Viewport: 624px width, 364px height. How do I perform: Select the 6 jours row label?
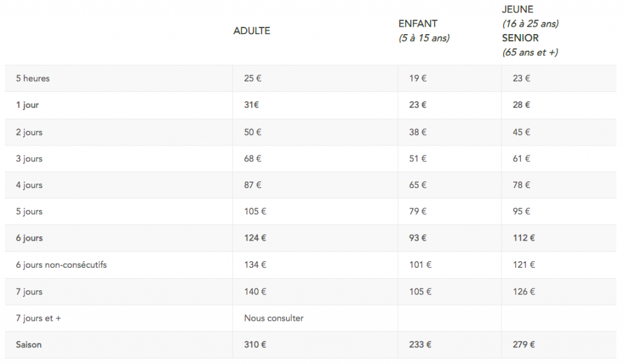pyautogui.click(x=29, y=238)
